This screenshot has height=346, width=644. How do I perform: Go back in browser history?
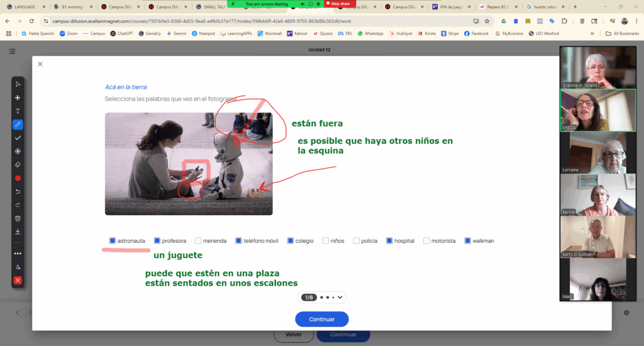8,21
